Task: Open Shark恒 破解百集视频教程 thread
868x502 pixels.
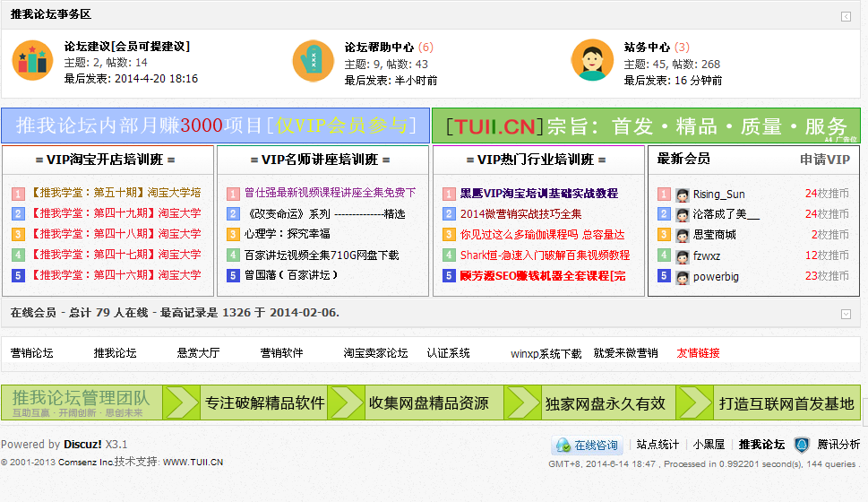Action: click(546, 255)
